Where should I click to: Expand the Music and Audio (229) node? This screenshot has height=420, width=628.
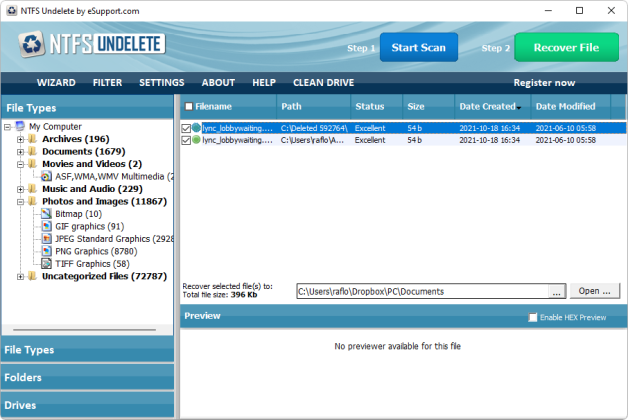[x=20, y=189]
